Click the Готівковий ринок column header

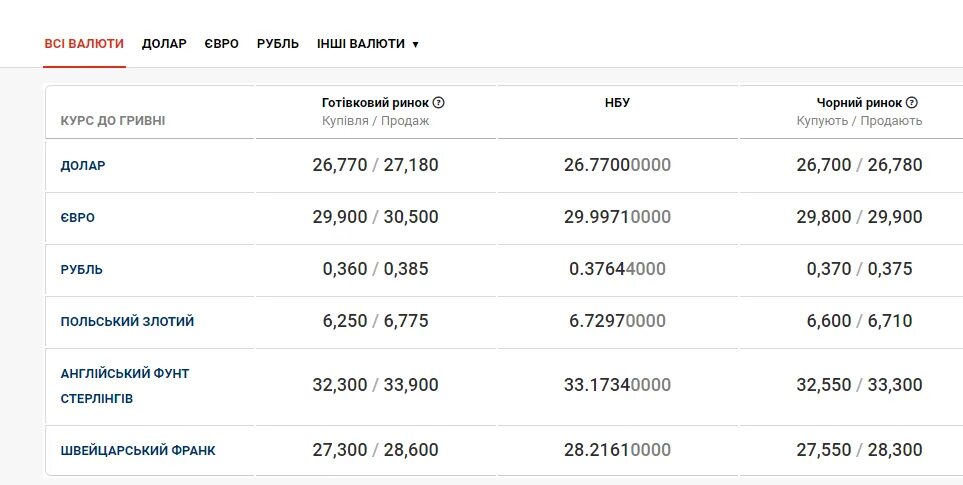pos(375,103)
